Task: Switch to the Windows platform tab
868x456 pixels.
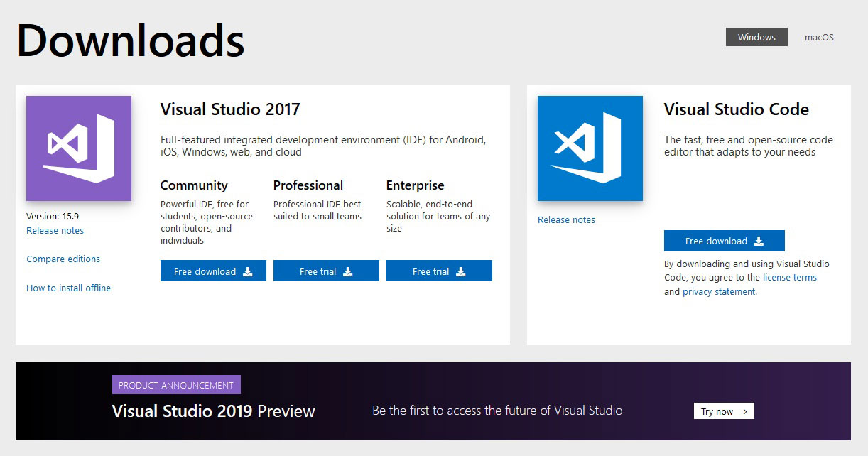Action: (x=756, y=37)
